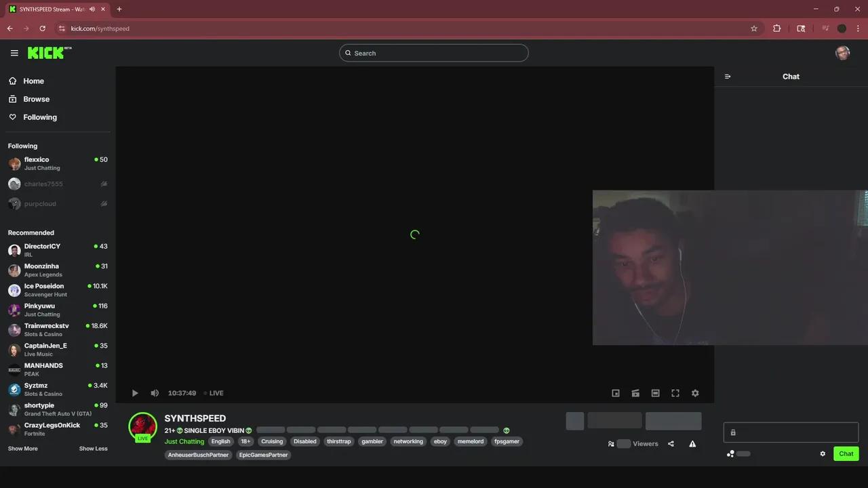This screenshot has width=868, height=488.
Task: Open the user profile avatar menu
Action: 842,53
